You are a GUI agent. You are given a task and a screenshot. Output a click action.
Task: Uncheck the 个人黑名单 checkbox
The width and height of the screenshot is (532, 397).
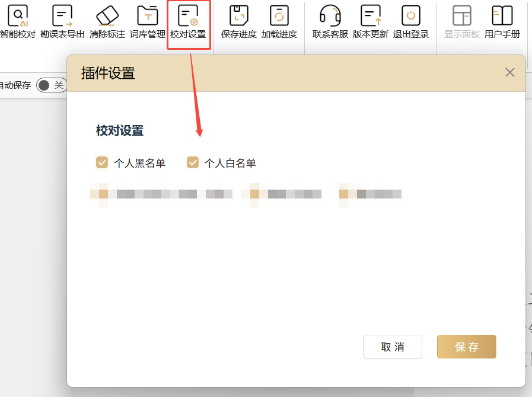[x=102, y=163]
